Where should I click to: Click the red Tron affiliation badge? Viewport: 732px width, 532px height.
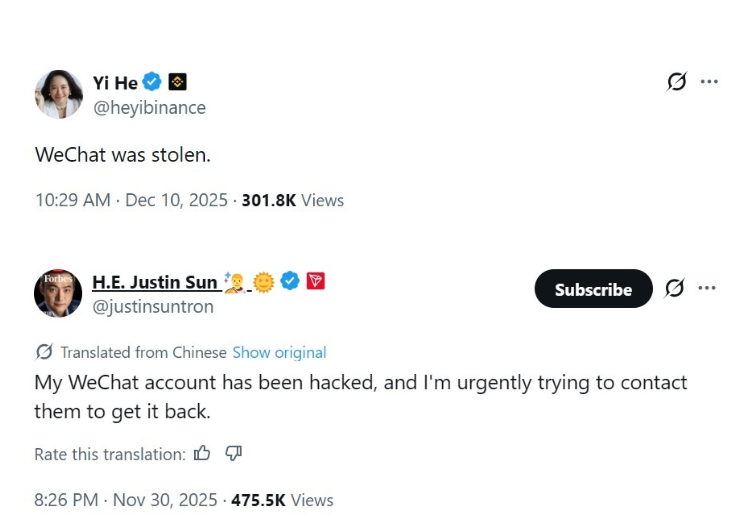click(x=316, y=281)
